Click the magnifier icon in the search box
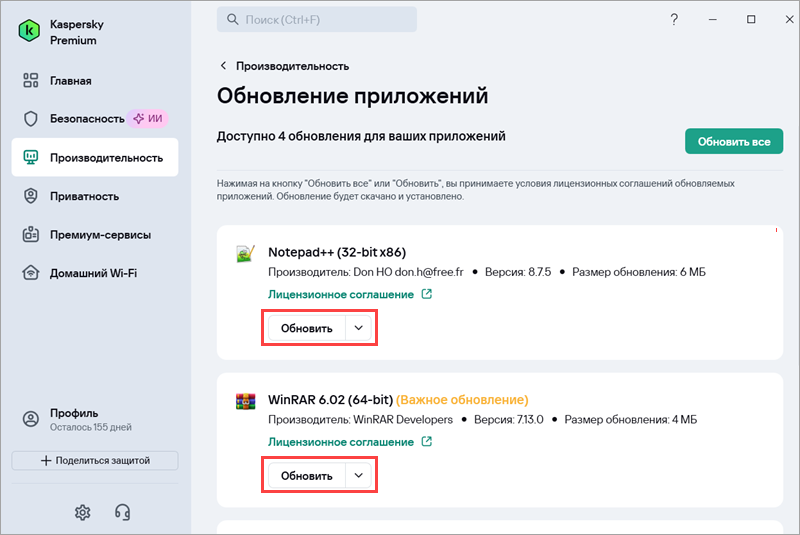 click(x=233, y=19)
